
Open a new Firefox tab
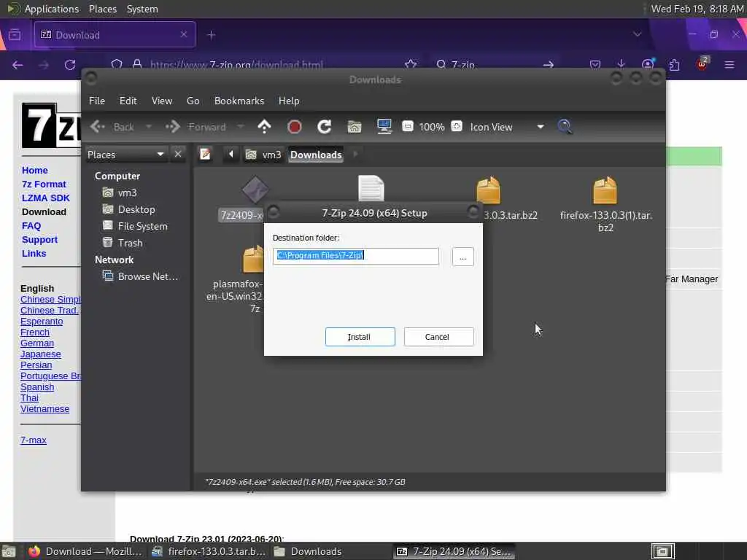[212, 35]
